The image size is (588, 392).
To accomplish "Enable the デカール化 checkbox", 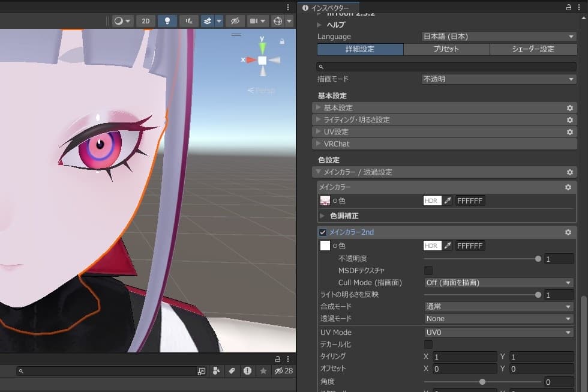I will coord(428,344).
